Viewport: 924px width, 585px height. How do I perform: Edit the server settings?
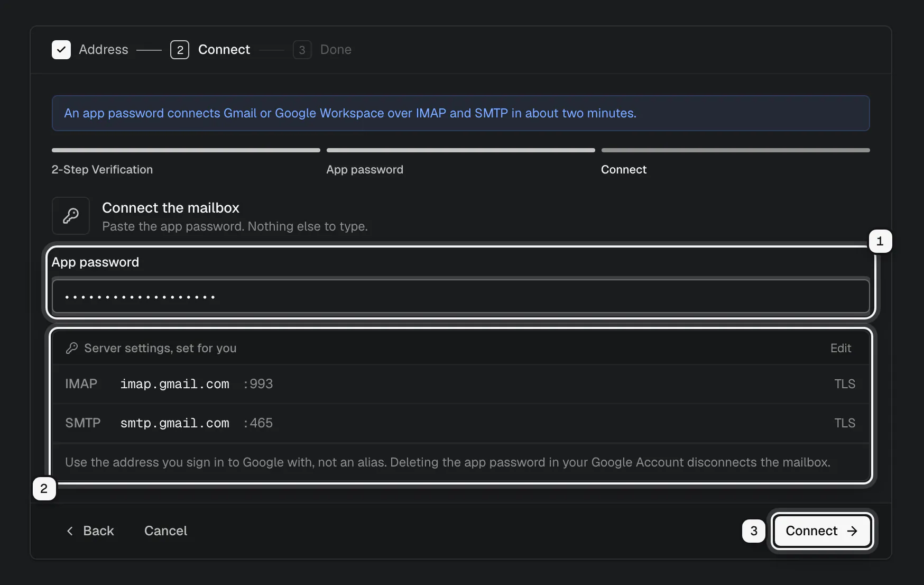840,348
